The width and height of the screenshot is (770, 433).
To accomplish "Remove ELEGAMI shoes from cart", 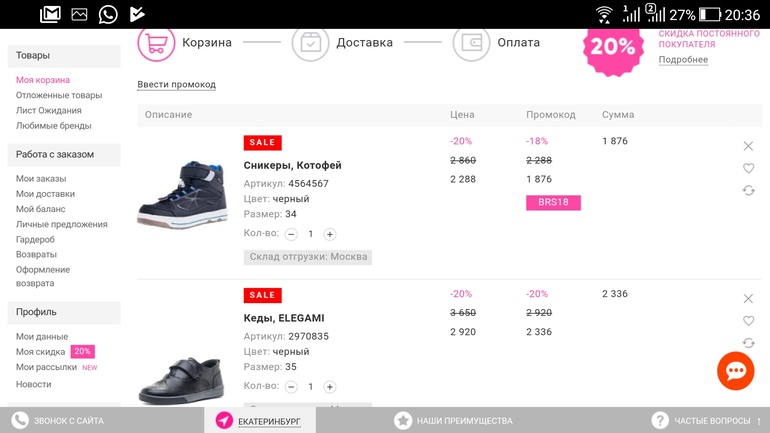I will pos(748,299).
